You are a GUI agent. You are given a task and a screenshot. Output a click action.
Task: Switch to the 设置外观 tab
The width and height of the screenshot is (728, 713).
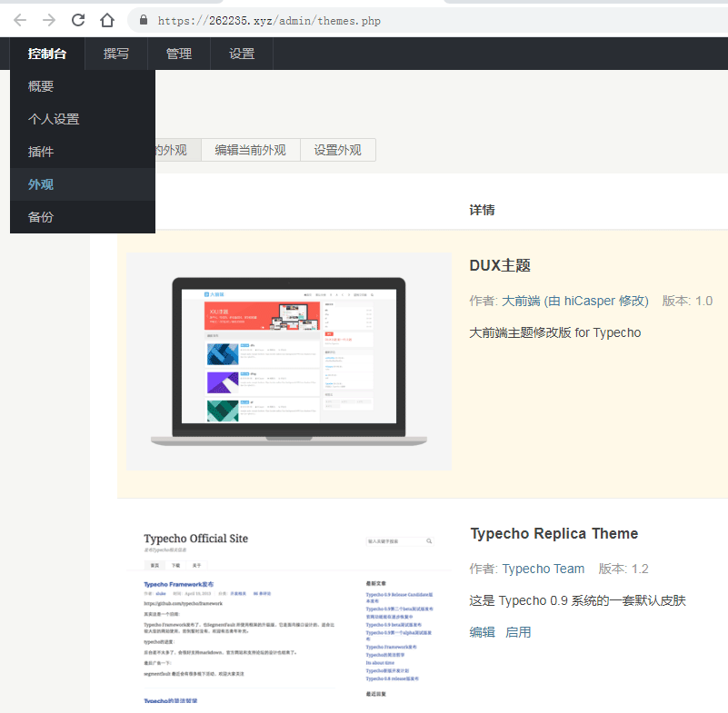(x=338, y=150)
